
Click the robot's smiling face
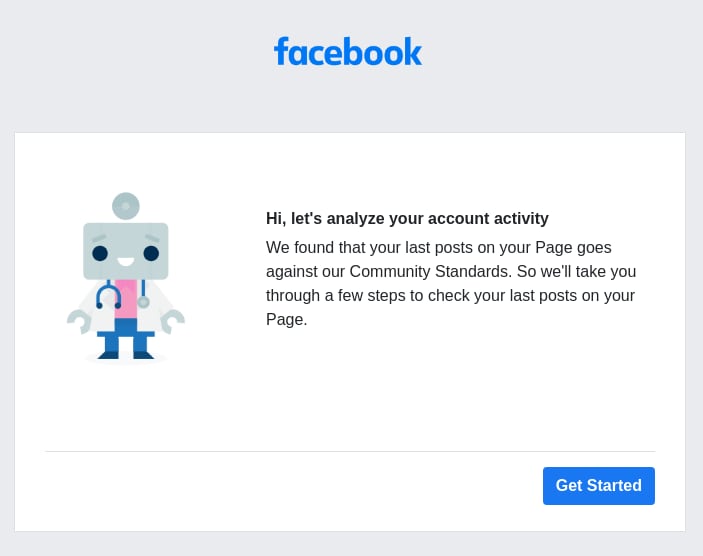tap(126, 252)
